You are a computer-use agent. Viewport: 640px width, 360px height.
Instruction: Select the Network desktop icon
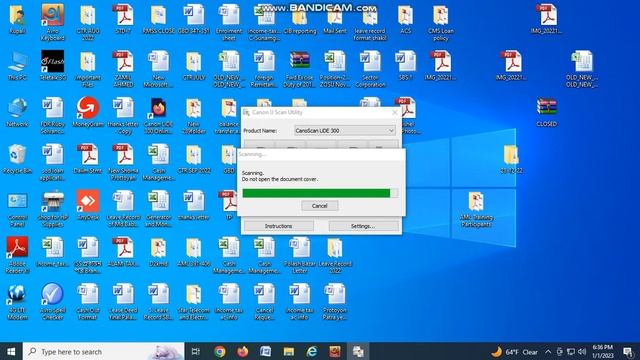tap(17, 112)
